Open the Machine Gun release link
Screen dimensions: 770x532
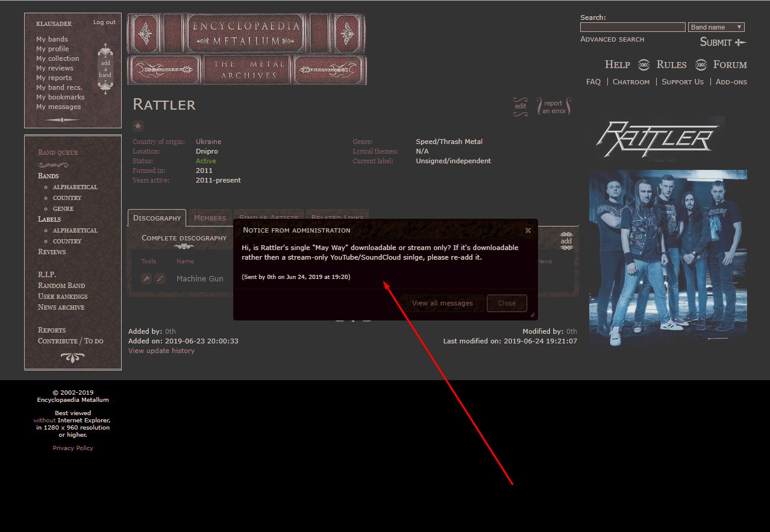click(x=200, y=278)
